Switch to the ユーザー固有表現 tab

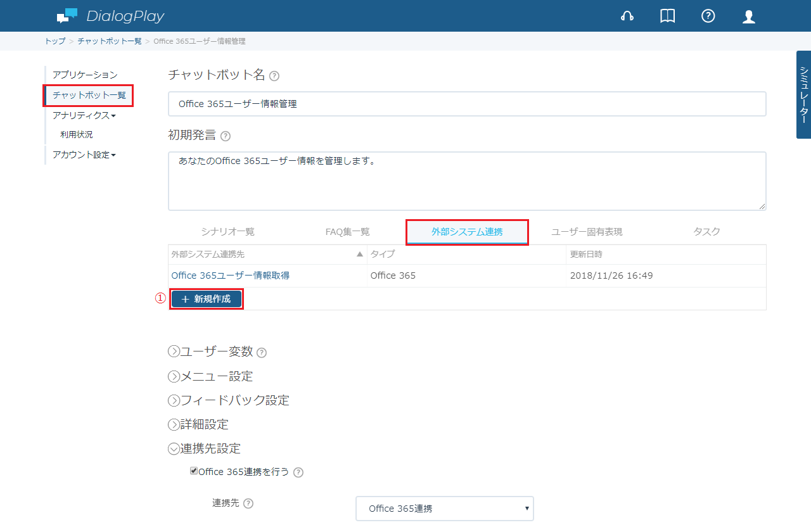tap(587, 232)
